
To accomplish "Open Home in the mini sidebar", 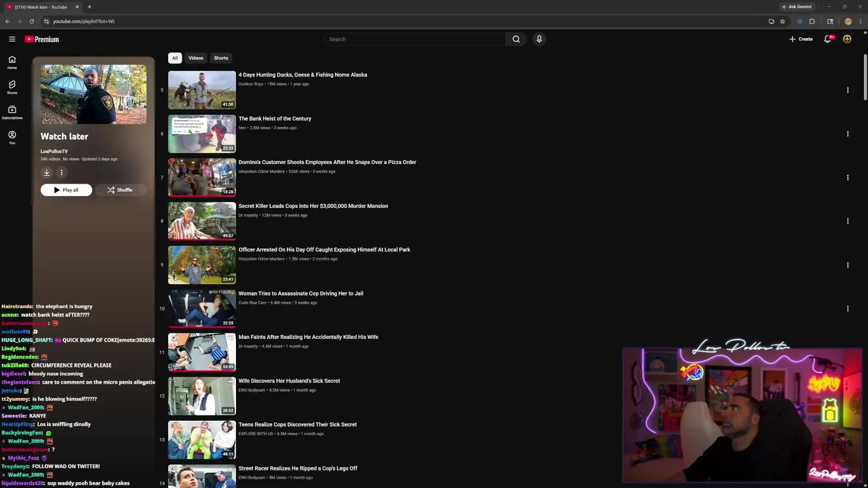I will pos(12,62).
